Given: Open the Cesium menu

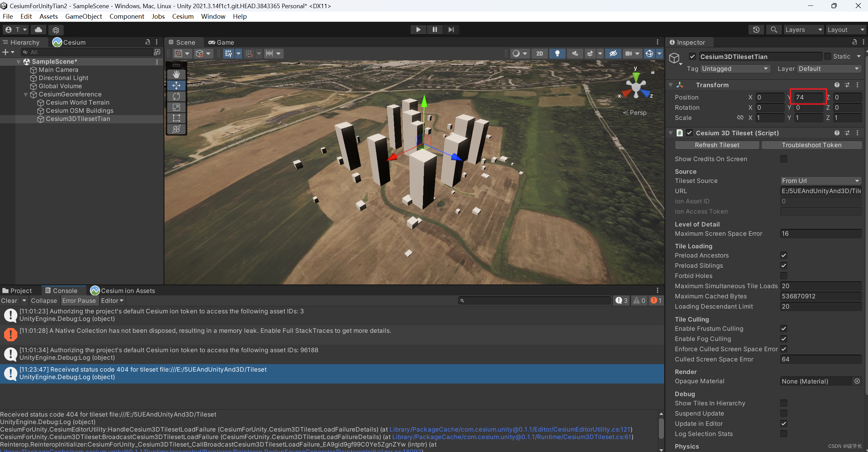Looking at the screenshot, I should pyautogui.click(x=183, y=16).
